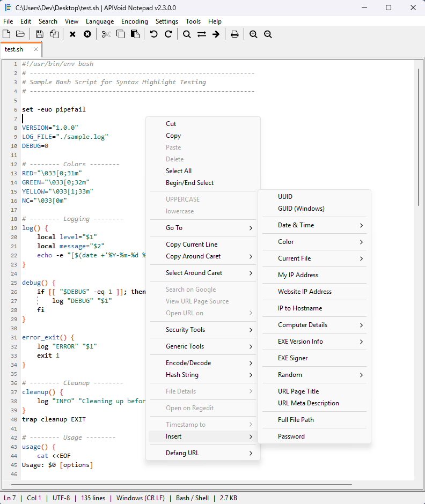Click the New File toolbar icon
The width and height of the screenshot is (425, 504).
pos(6,34)
